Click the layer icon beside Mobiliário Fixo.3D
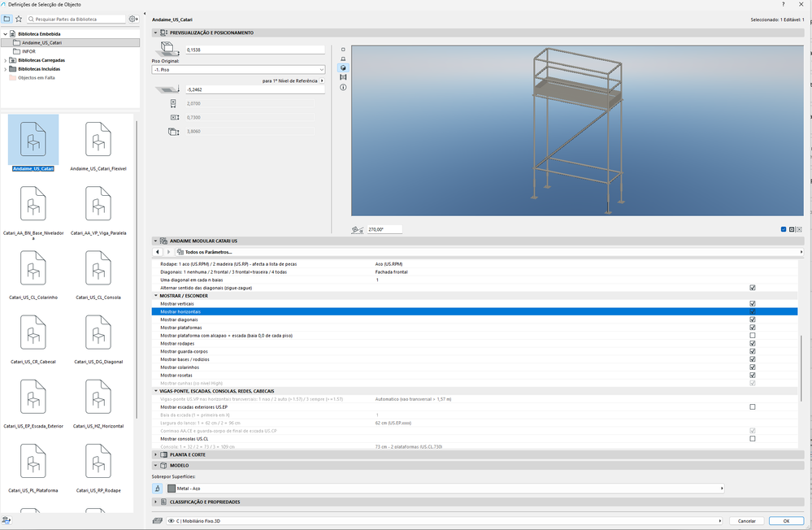812x530 pixels. (x=158, y=521)
